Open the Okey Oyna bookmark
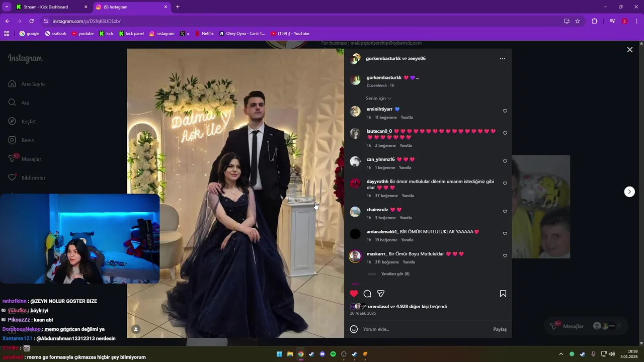The height and width of the screenshot is (362, 644). pos(242,34)
